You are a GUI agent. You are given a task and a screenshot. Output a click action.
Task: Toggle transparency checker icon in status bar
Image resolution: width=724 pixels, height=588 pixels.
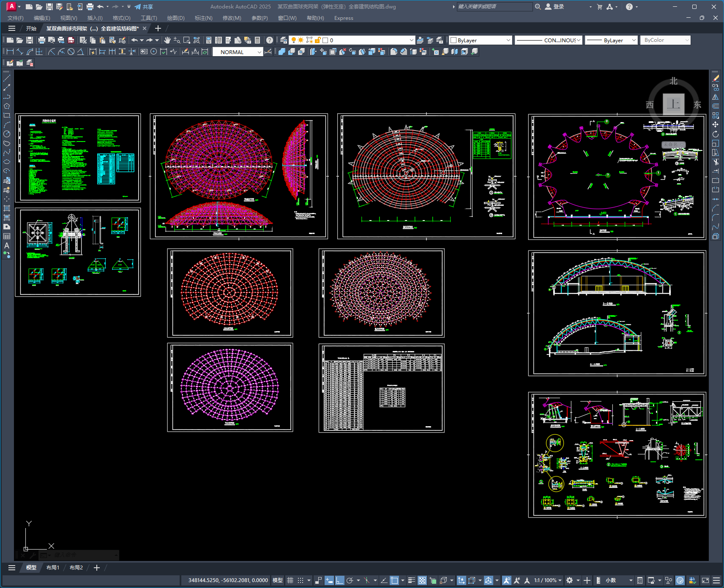[422, 580]
